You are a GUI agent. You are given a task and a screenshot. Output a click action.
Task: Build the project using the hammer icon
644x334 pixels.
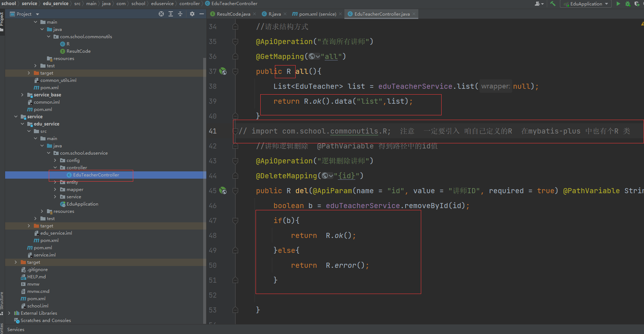[x=552, y=4]
